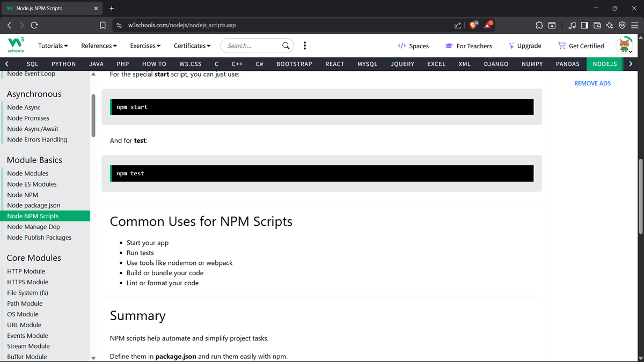
Task: Open the music note playlist icon
Action: click(x=572, y=25)
